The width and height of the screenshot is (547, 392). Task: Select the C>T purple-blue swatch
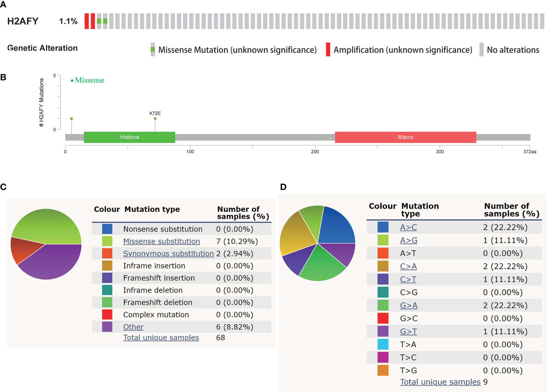pyautogui.click(x=383, y=279)
